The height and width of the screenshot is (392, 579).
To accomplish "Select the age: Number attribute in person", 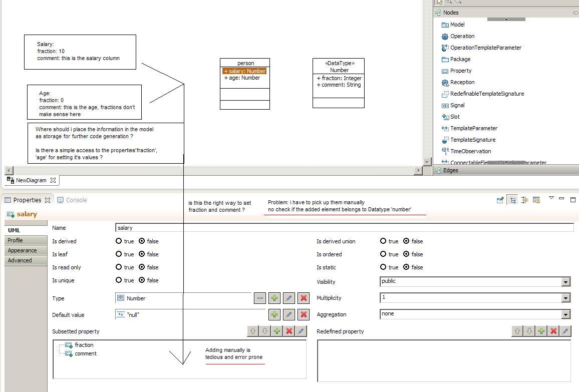I will (x=242, y=78).
